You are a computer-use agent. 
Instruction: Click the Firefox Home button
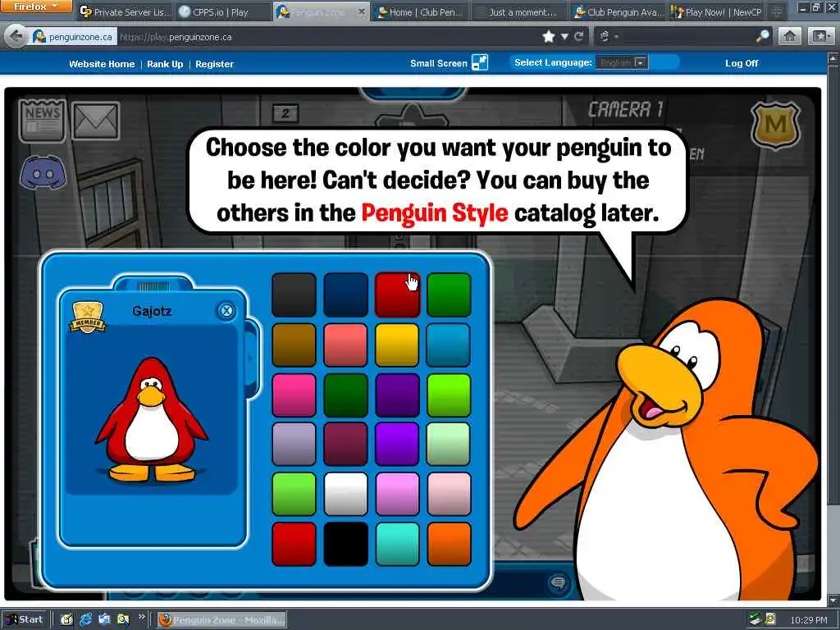pos(790,36)
